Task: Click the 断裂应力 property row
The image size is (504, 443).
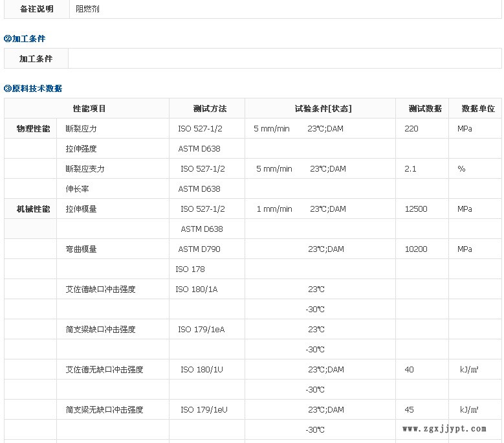Action: pos(81,129)
